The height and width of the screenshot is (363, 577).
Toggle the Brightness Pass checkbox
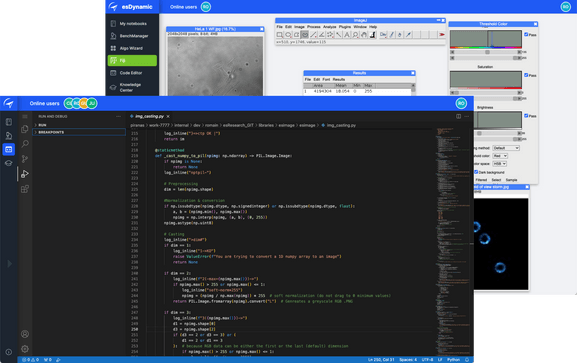point(526,116)
